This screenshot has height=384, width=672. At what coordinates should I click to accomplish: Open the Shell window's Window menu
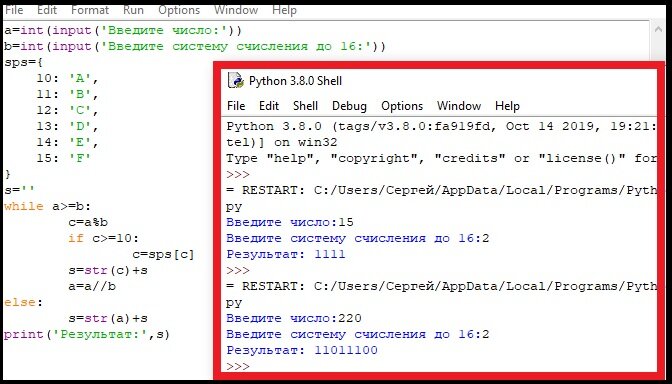[x=459, y=106]
